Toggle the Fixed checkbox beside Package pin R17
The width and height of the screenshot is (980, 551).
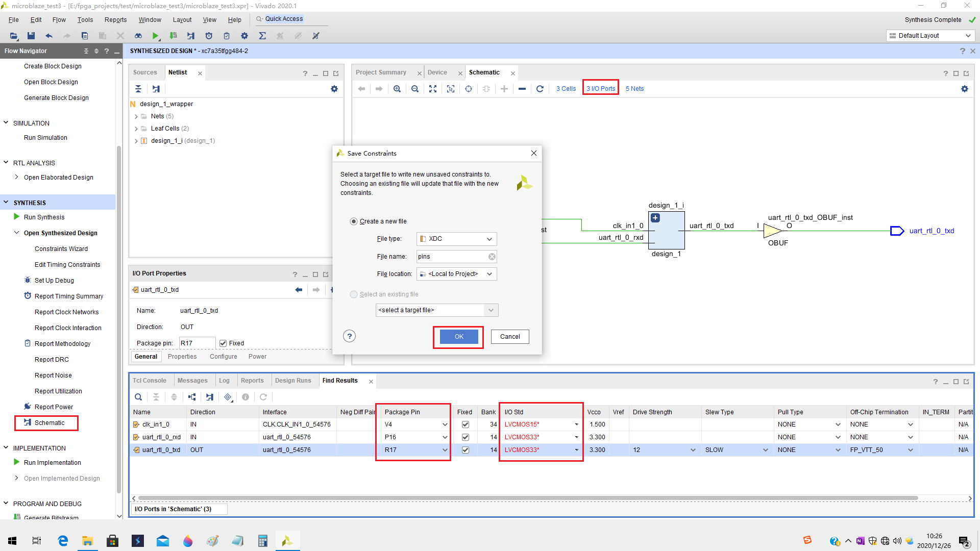(x=223, y=343)
